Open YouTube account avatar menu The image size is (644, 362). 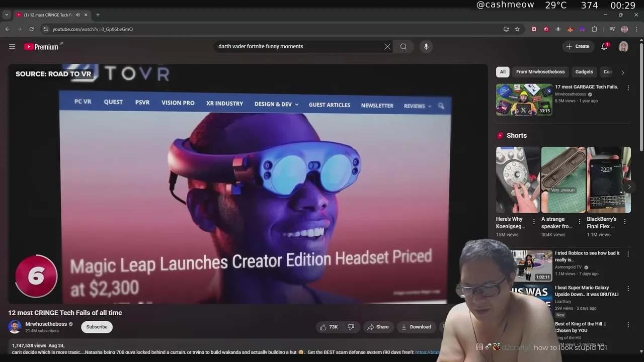pyautogui.click(x=623, y=46)
